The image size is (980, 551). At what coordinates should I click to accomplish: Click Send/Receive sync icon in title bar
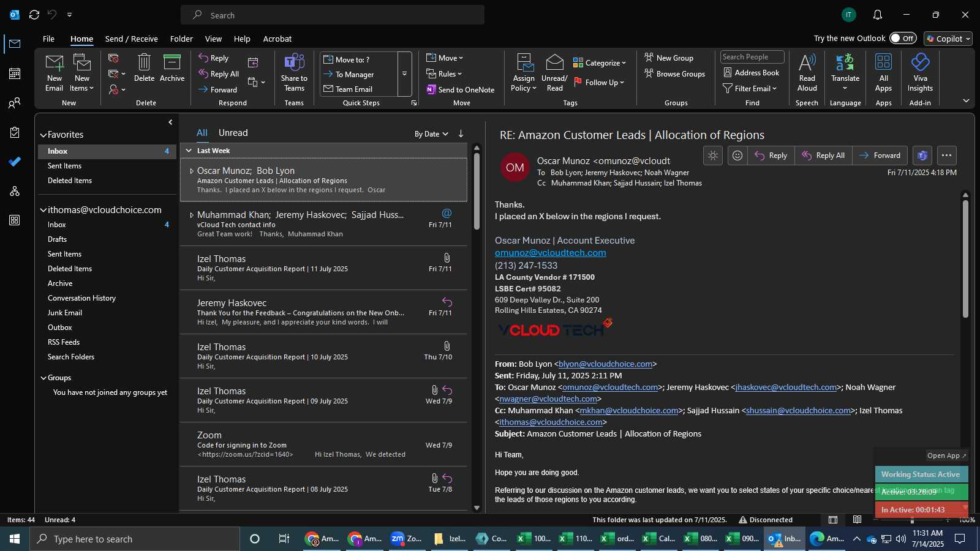[34, 15]
